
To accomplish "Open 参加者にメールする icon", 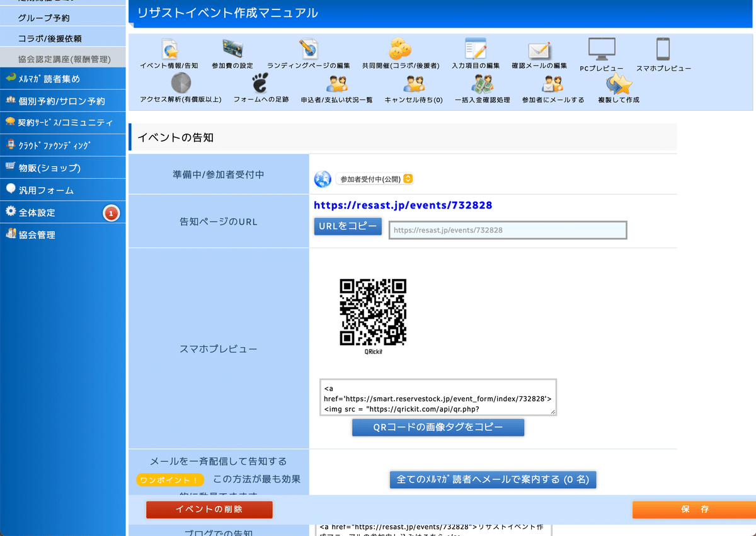I will (553, 84).
